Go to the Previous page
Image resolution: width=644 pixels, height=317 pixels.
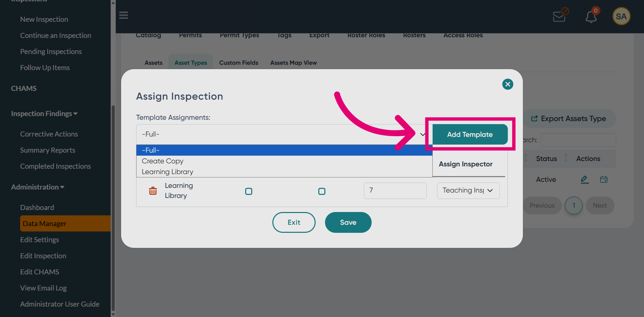coord(542,205)
